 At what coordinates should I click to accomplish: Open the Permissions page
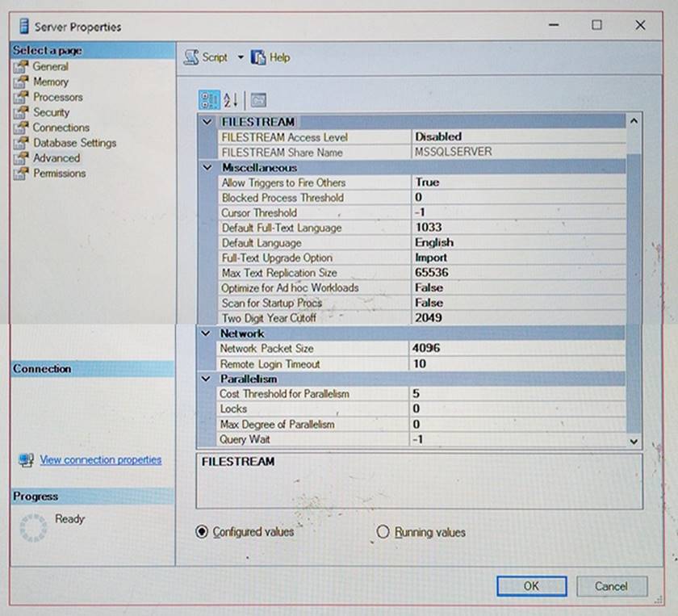coord(60,174)
